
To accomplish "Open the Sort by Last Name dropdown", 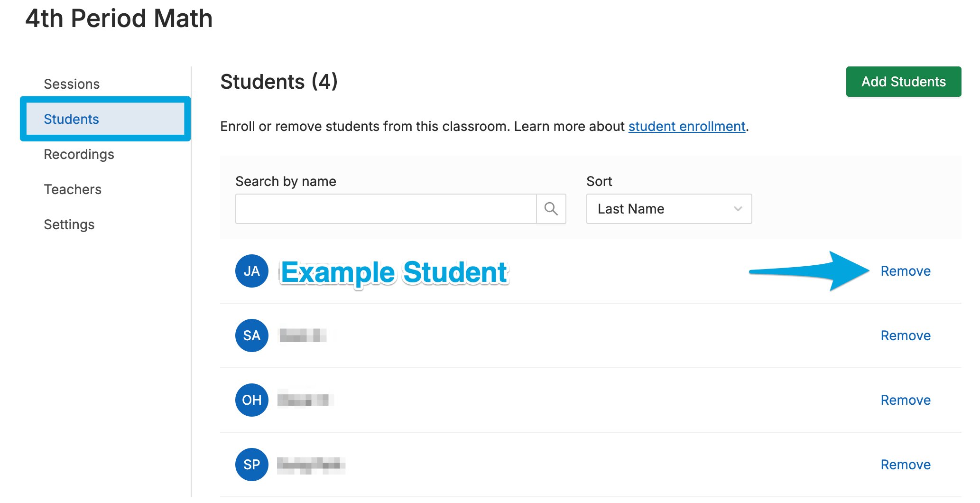I will pos(669,209).
